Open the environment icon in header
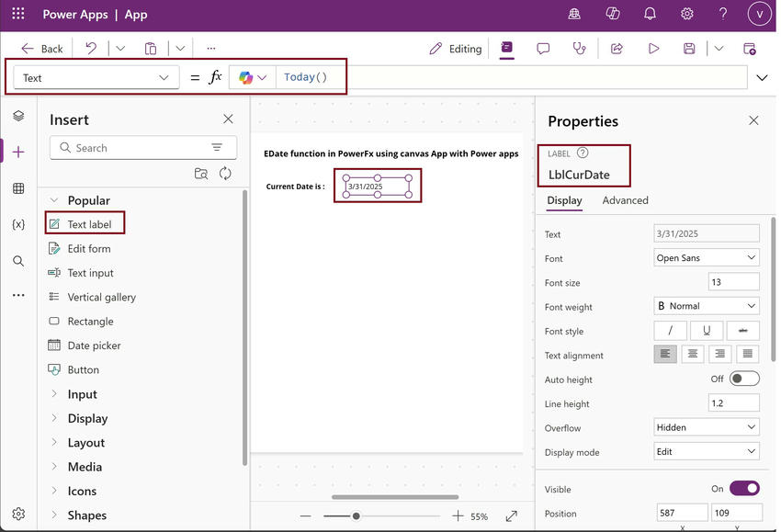Viewport: 781px width, 532px height. (574, 14)
